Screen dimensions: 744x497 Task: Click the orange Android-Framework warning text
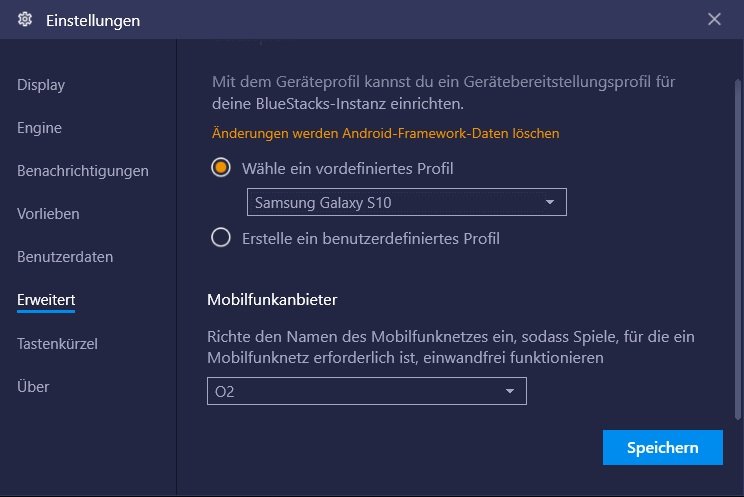click(x=385, y=133)
